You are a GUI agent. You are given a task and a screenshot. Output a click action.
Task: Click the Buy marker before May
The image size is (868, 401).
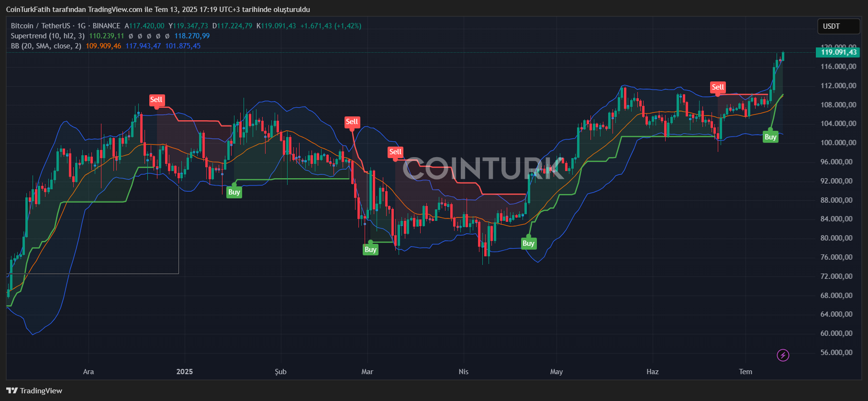(528, 243)
